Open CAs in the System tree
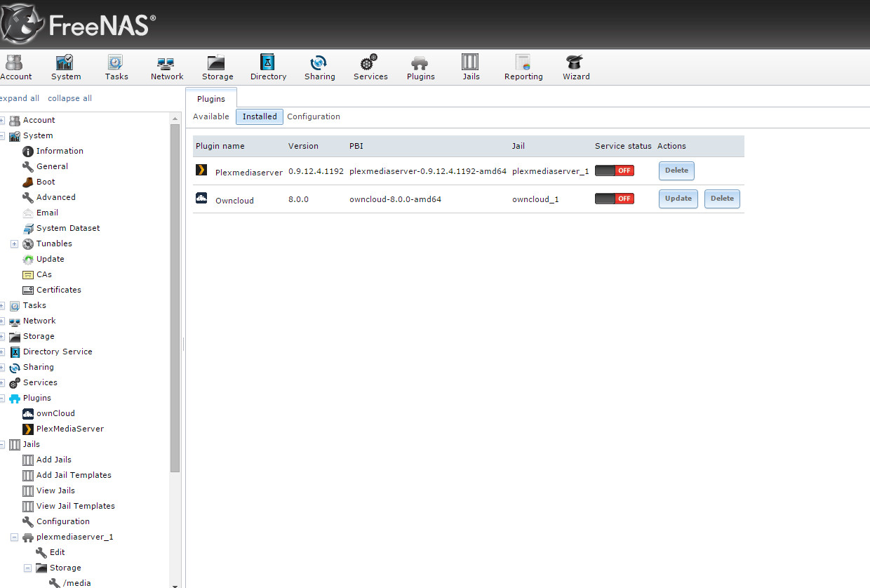Viewport: 870px width, 588px height. click(44, 274)
